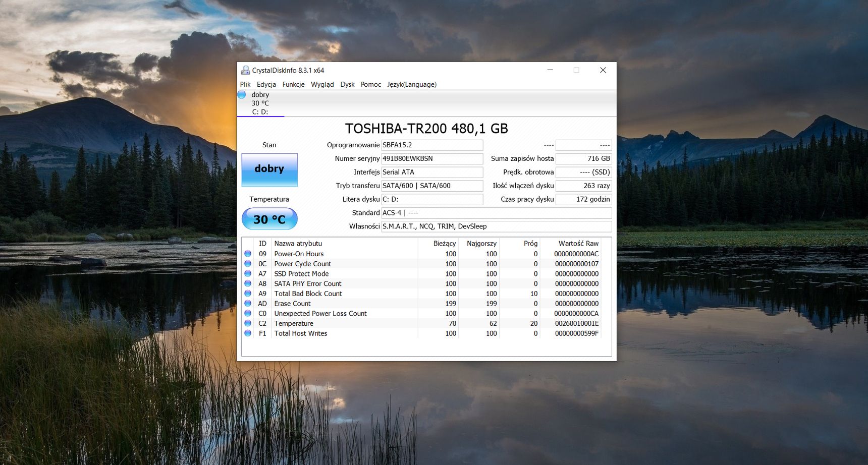Open the Plik menu
Image resolution: width=868 pixels, height=465 pixels.
[x=245, y=84]
